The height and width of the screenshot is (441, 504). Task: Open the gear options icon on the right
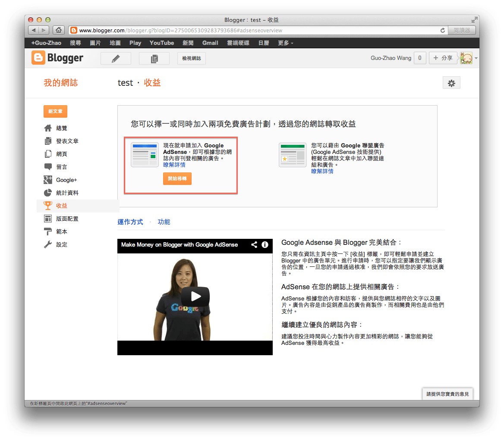coord(451,82)
